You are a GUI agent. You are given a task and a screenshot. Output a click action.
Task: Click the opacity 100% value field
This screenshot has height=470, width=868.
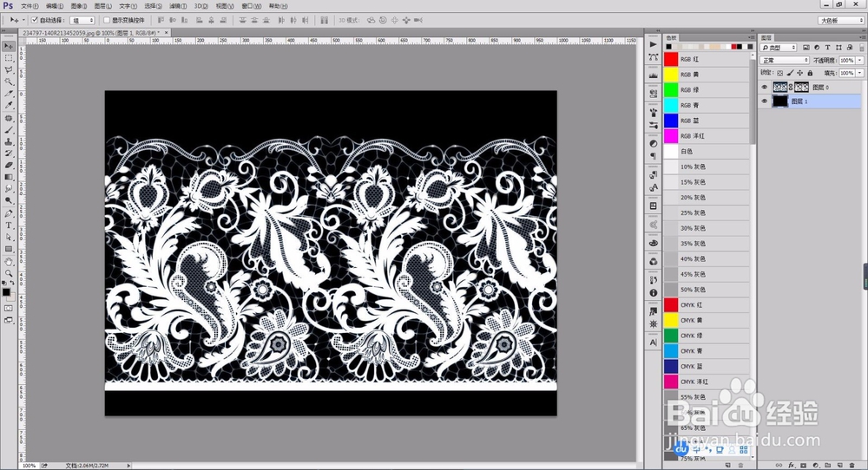click(846, 61)
